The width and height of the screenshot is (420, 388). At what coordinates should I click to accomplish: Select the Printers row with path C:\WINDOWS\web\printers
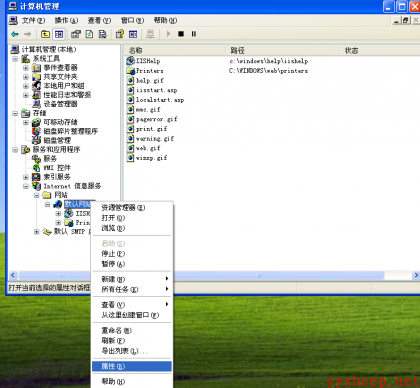tap(217, 71)
